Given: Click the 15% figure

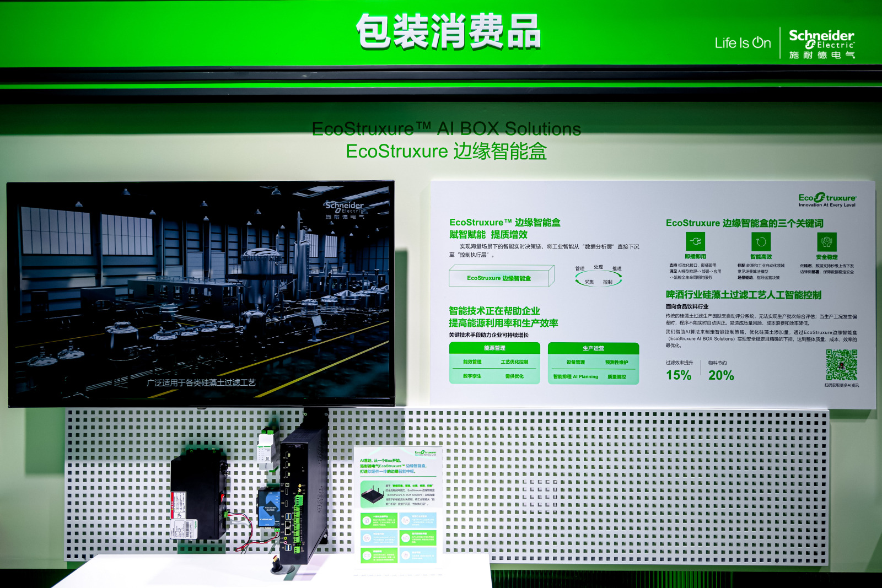Looking at the screenshot, I should [x=679, y=375].
